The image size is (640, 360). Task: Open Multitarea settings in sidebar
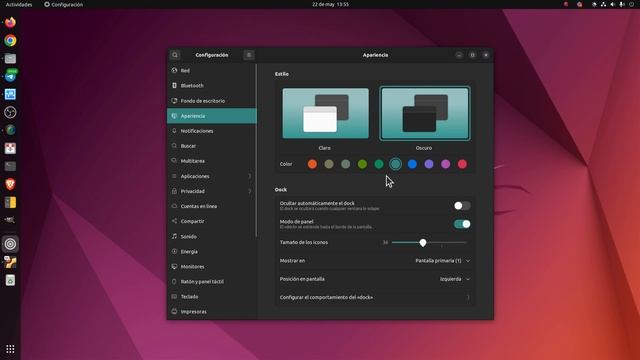[x=211, y=161]
